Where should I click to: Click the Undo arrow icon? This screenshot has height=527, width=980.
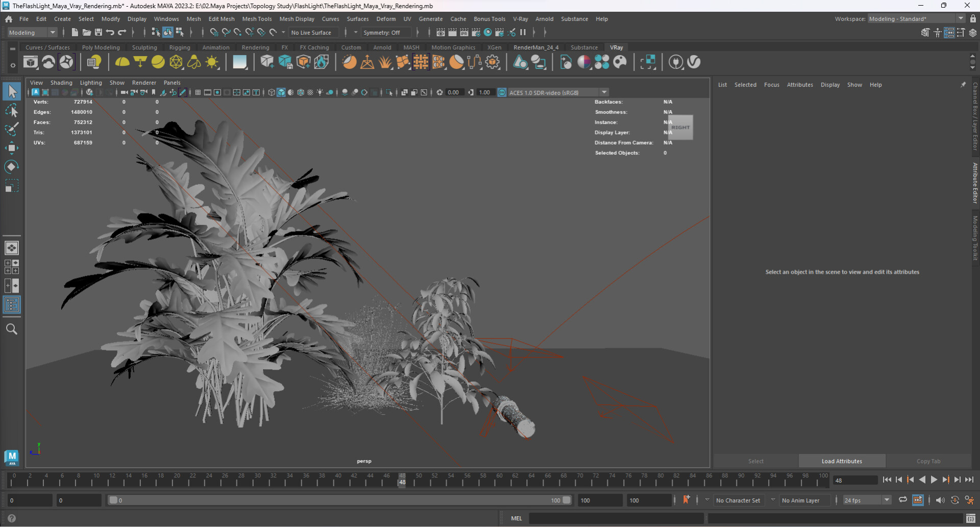tap(110, 33)
